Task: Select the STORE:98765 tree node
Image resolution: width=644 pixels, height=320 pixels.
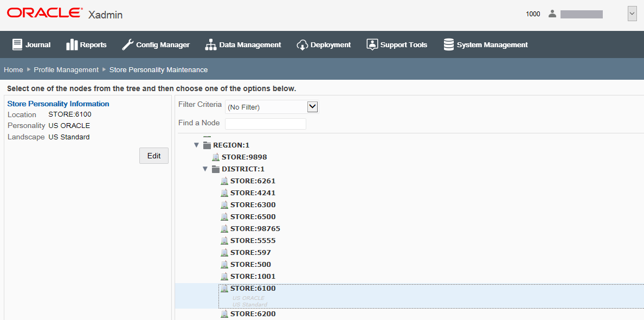Action: click(x=255, y=228)
